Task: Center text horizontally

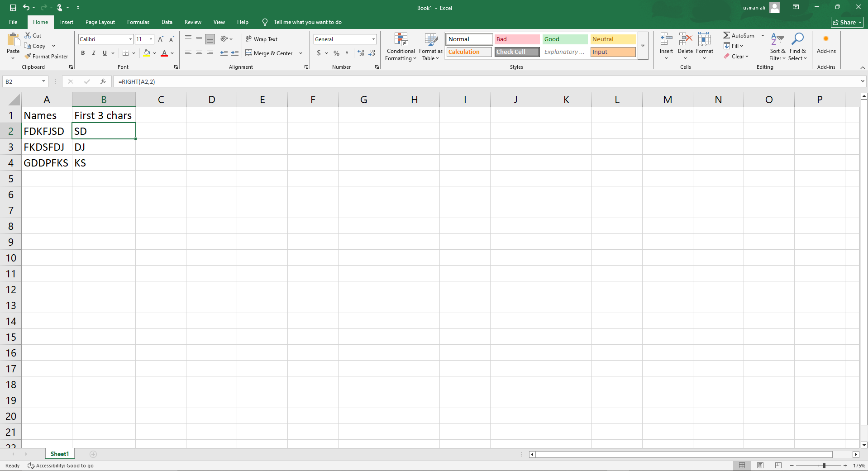Action: 199,53
